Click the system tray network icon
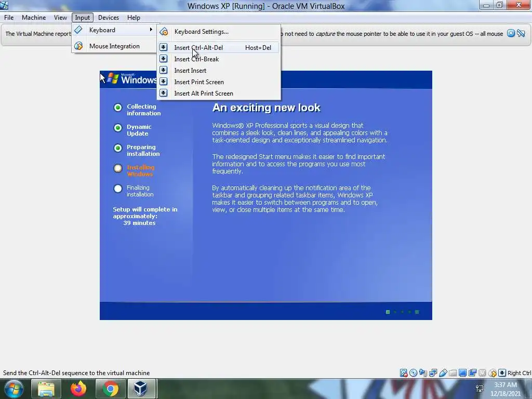 pyautogui.click(x=480, y=389)
